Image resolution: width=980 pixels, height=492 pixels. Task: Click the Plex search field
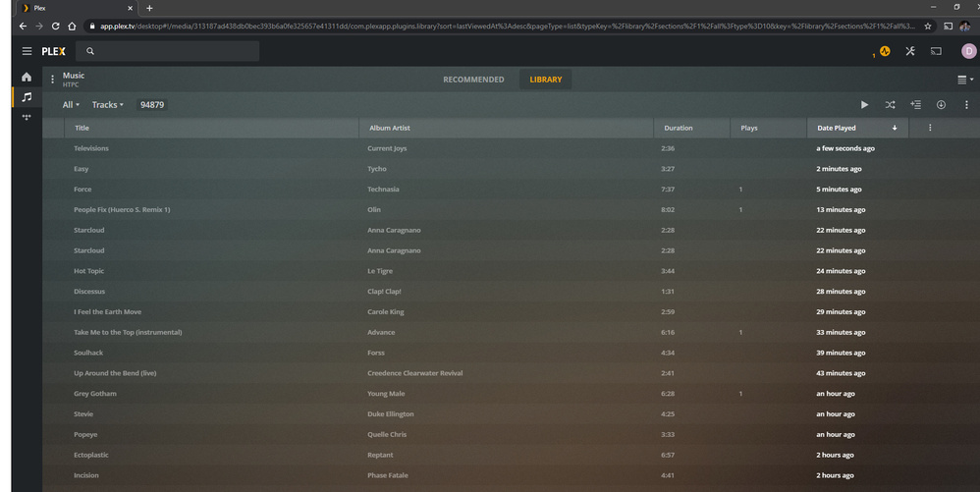tap(168, 51)
